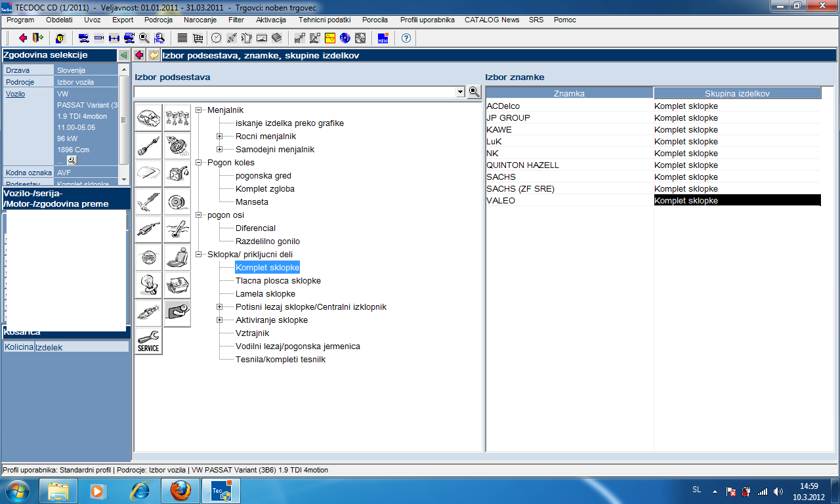Select the LuK brand row
This screenshot has height=504, width=840.
pos(653,142)
